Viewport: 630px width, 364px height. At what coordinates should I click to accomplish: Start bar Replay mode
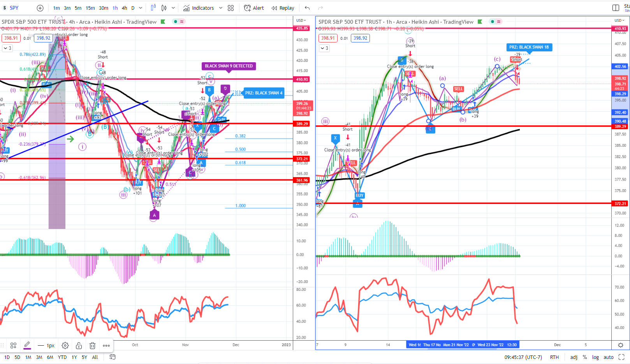tap(283, 8)
